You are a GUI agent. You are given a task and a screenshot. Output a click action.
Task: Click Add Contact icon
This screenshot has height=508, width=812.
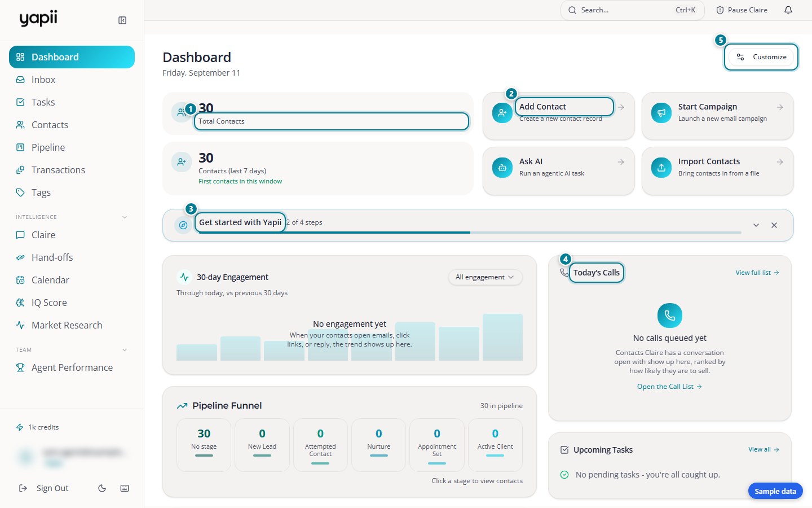click(x=502, y=113)
